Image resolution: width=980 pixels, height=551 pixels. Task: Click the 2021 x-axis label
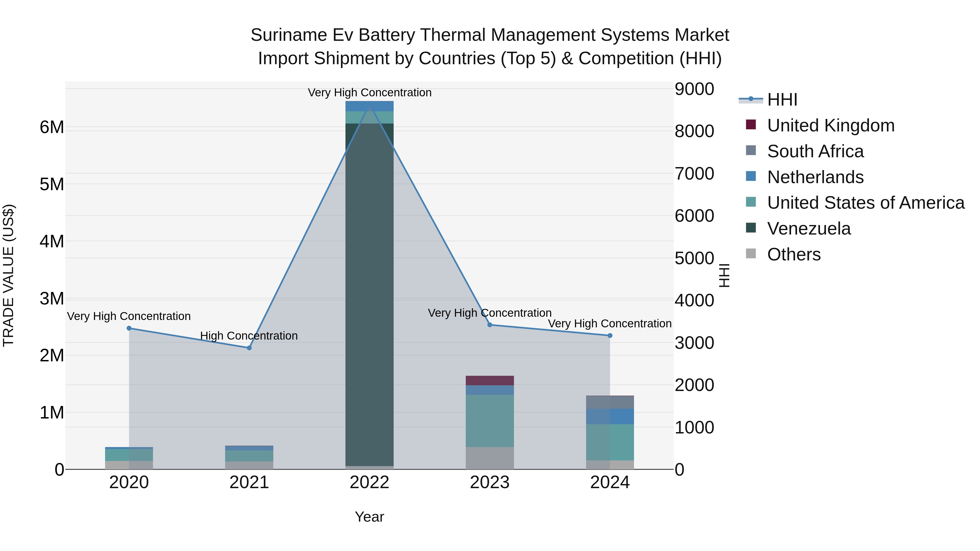(x=249, y=482)
